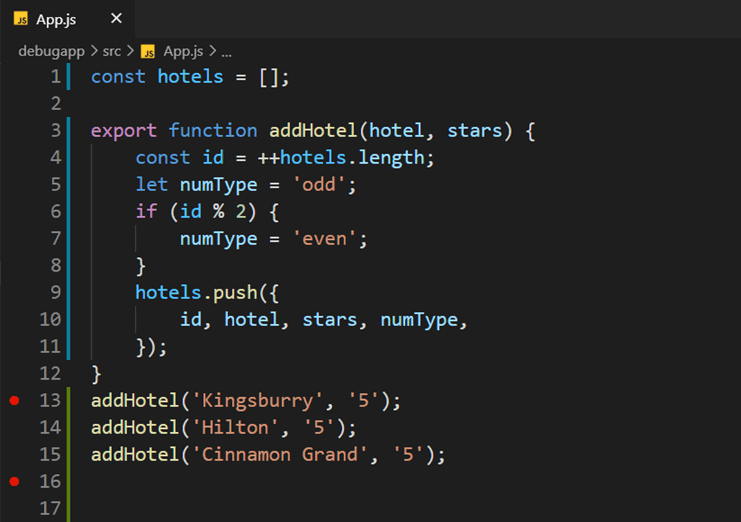Remove the breakpoint on line 16
Image resolution: width=741 pixels, height=522 pixels.
coord(14,481)
